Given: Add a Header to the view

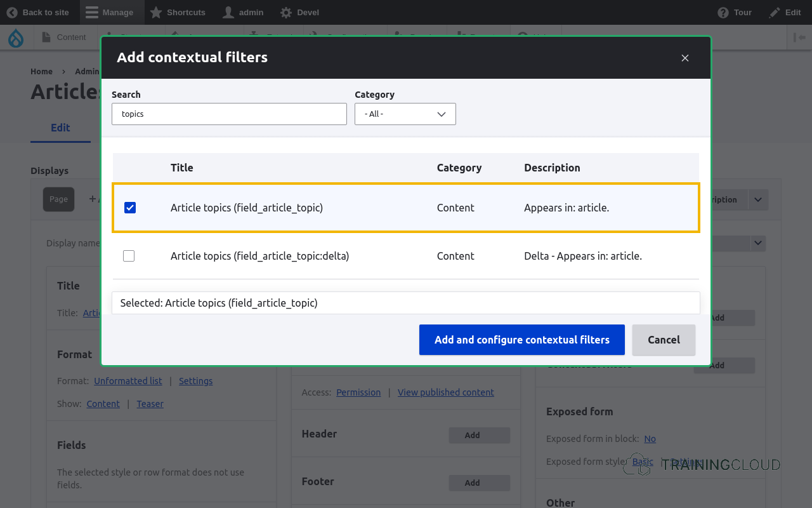Looking at the screenshot, I should [x=480, y=435].
